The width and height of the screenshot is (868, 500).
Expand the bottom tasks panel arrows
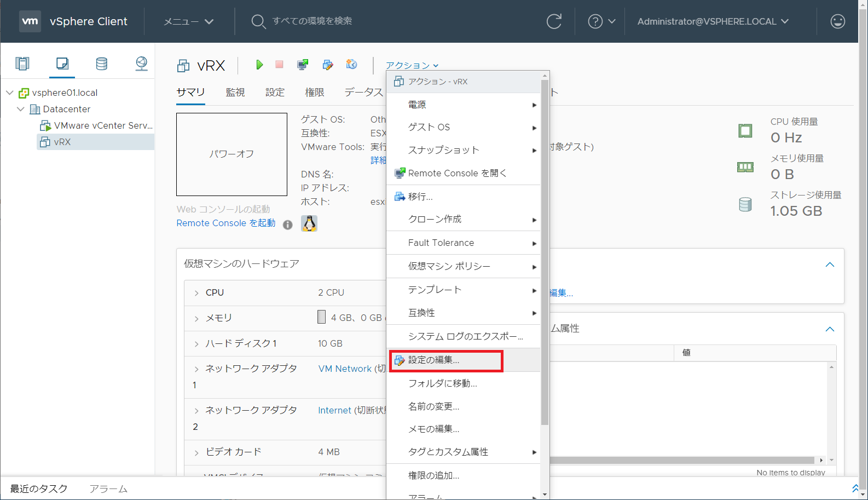point(855,488)
